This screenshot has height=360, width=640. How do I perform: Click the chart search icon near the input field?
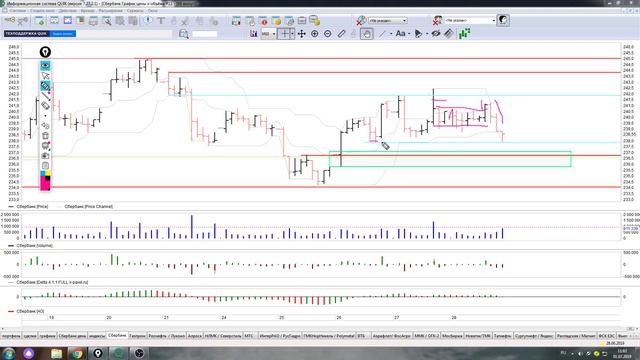pos(184,34)
